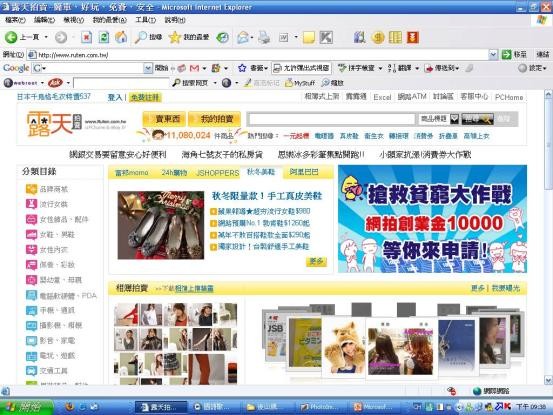Click the MyStuff button

(300, 83)
